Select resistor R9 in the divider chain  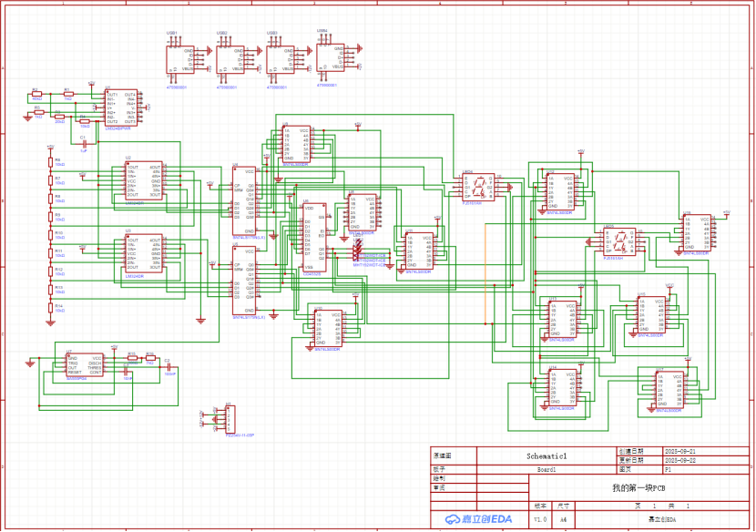pos(50,217)
